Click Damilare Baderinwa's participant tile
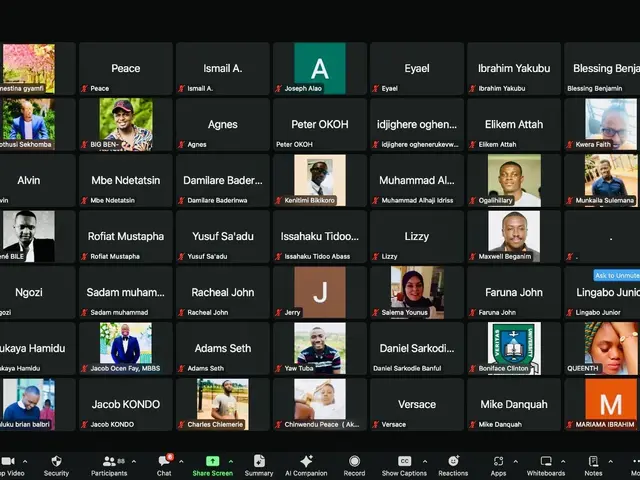640x480 pixels. [223, 180]
